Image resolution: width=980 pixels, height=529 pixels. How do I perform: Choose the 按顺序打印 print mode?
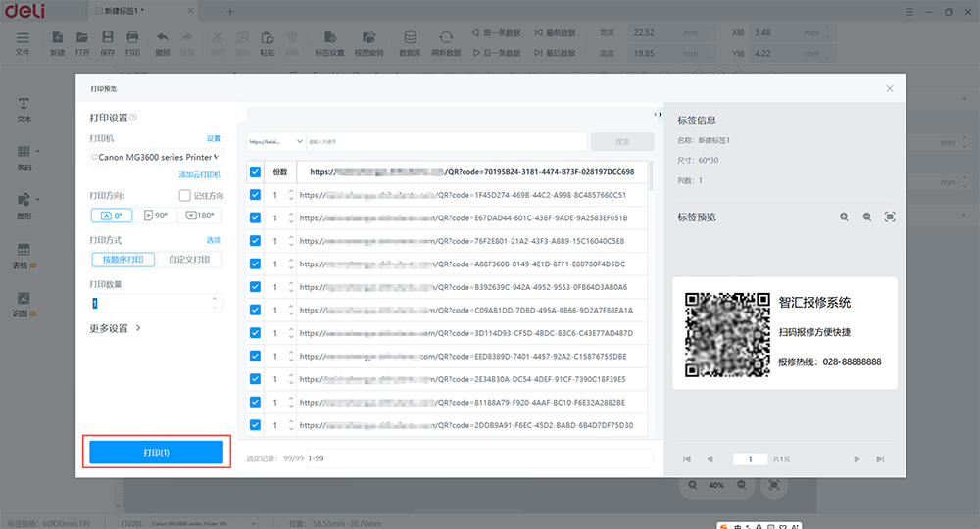[x=123, y=260]
